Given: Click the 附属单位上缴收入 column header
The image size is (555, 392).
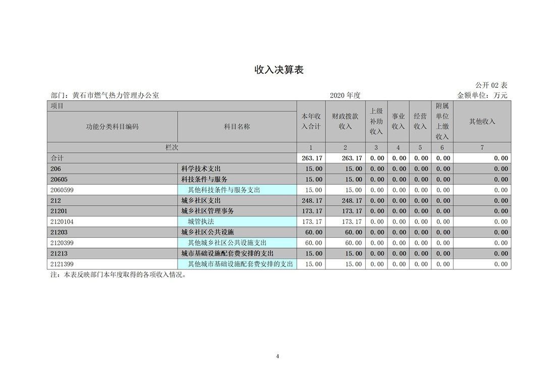Looking at the screenshot, I should (x=442, y=122).
